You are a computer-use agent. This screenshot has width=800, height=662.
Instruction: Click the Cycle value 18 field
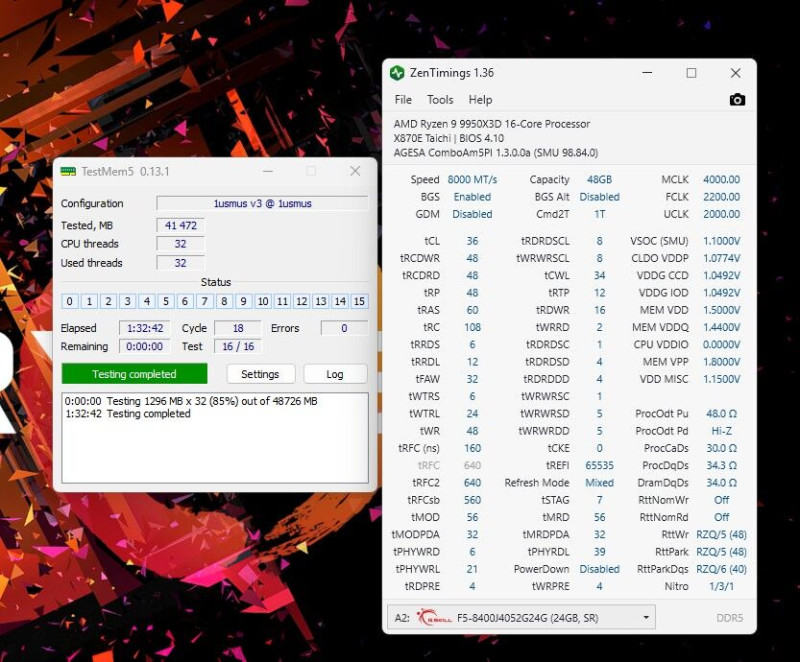[238, 328]
